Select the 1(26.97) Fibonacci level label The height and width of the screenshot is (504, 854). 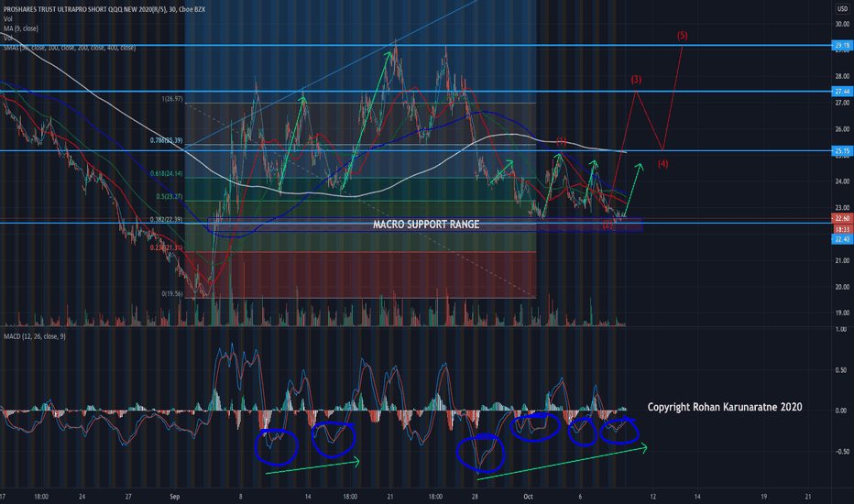point(172,99)
